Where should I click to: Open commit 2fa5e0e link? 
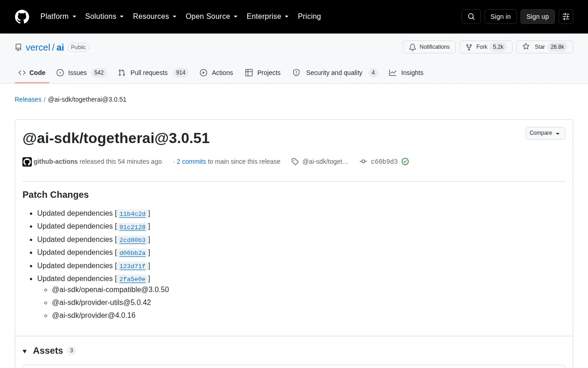coord(132,279)
